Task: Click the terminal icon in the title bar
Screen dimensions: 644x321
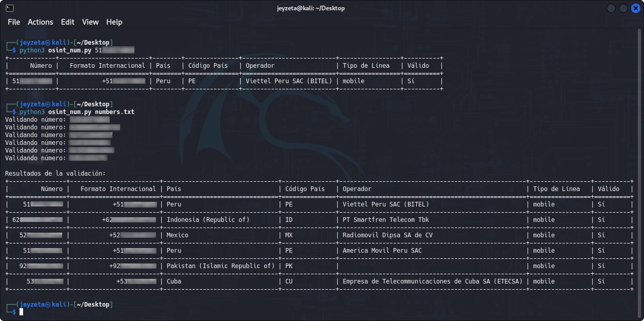Action: [x=10, y=8]
